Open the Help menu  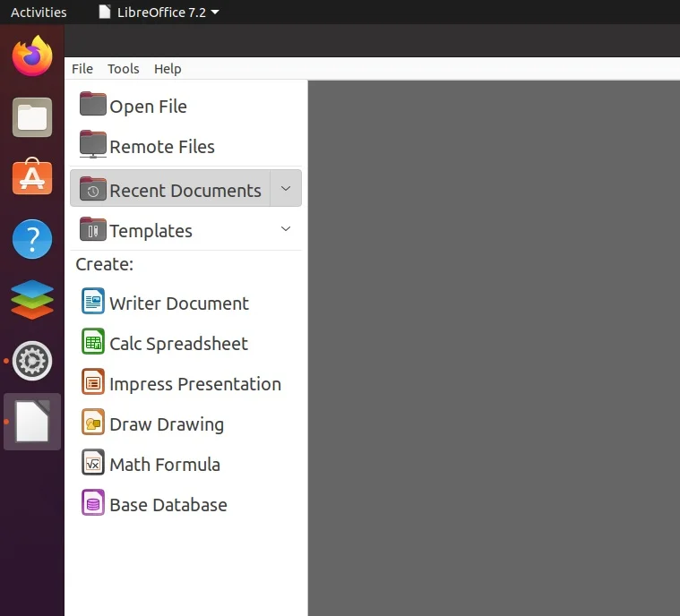[x=168, y=68]
